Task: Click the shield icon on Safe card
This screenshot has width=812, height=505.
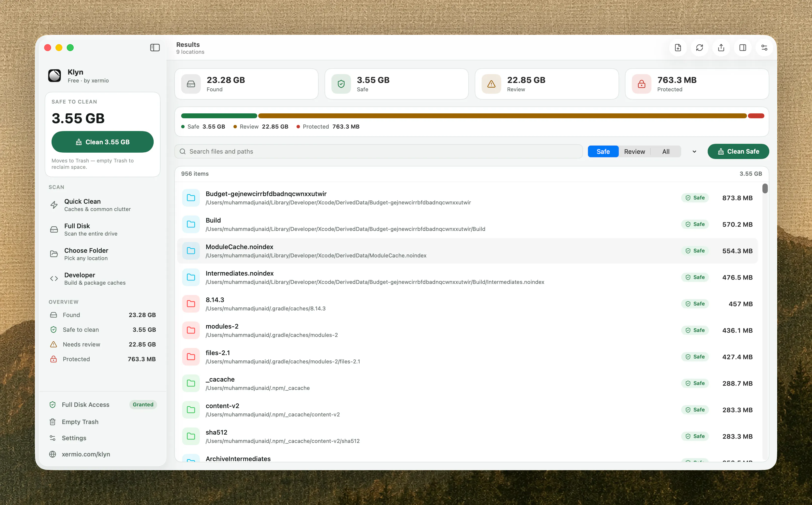Action: click(x=341, y=84)
